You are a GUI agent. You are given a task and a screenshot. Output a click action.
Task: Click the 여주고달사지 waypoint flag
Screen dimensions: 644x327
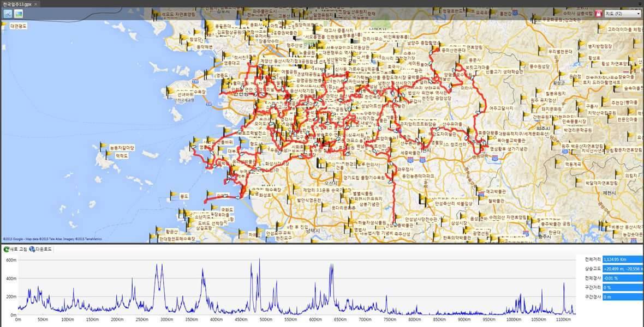tap(482, 107)
